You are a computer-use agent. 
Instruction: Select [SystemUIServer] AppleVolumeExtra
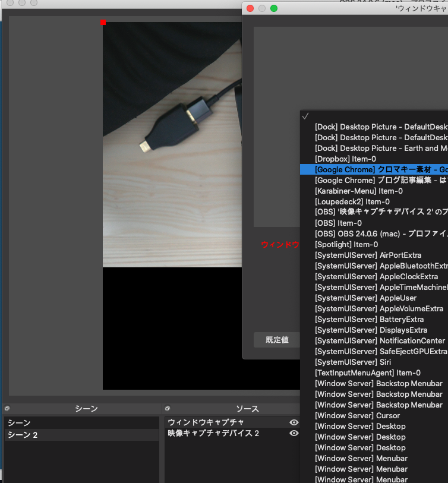pyautogui.click(x=374, y=309)
